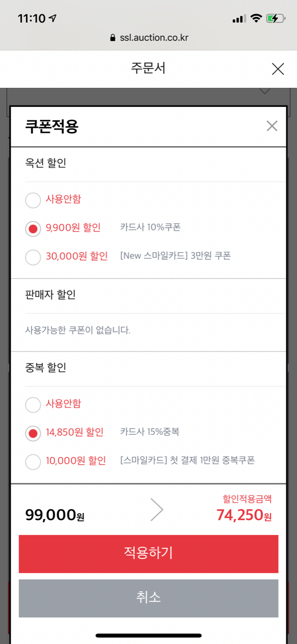This screenshot has height=644, width=297.
Task: Tap the battery charging icon
Action: (275, 19)
